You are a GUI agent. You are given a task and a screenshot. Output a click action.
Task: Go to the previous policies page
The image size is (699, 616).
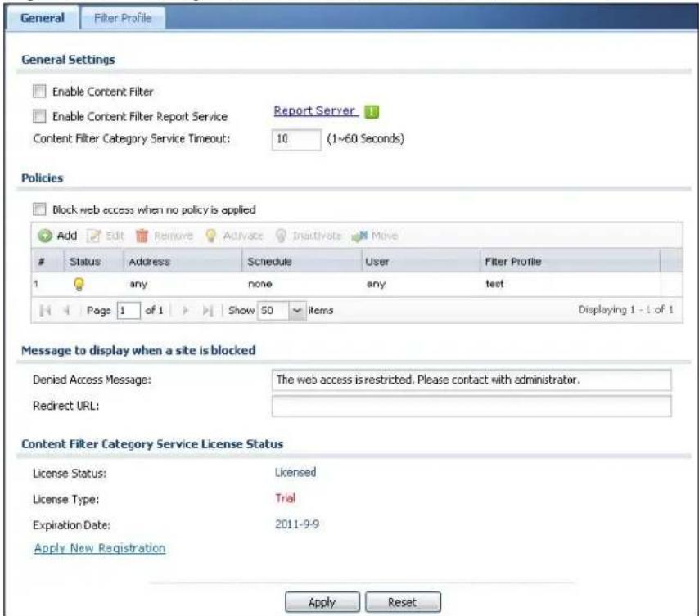coord(66,310)
